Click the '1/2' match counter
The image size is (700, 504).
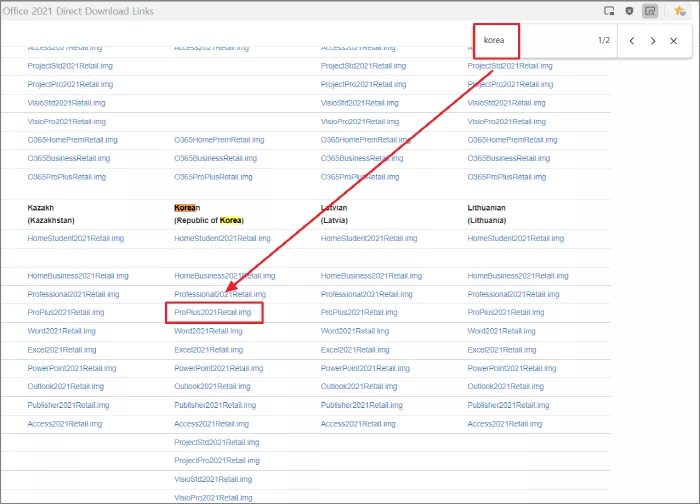click(604, 40)
